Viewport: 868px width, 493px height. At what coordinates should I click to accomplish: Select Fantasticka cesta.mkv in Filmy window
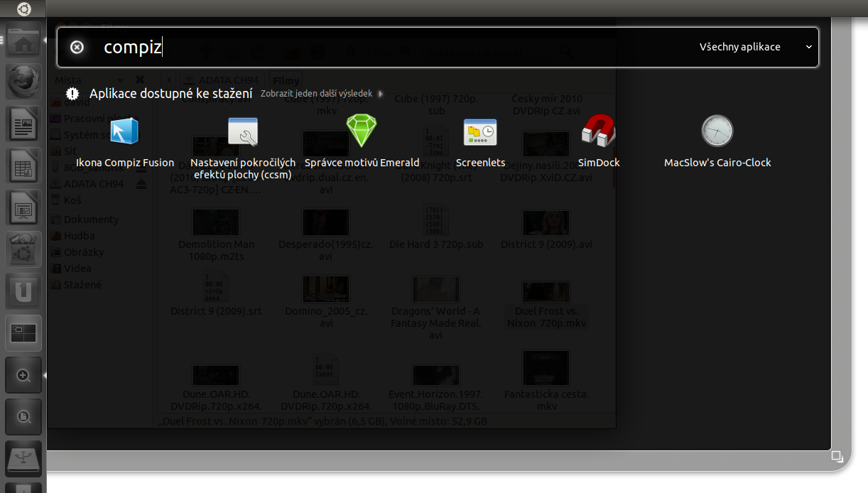546,381
